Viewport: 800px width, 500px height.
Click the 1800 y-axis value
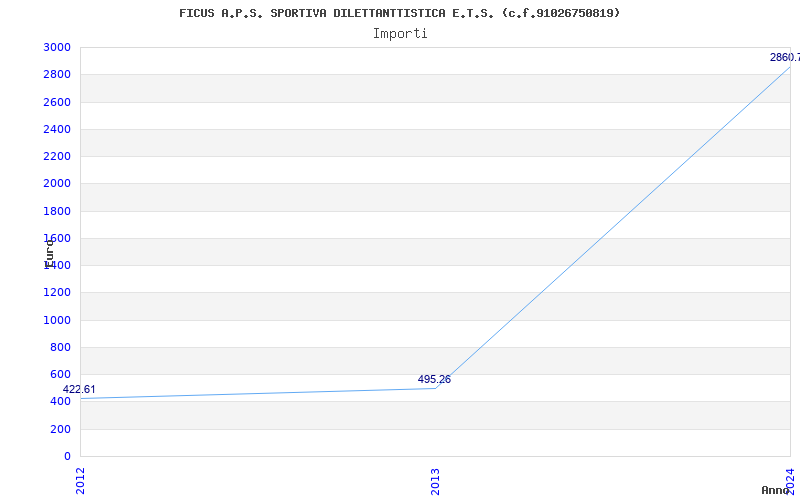(x=57, y=211)
